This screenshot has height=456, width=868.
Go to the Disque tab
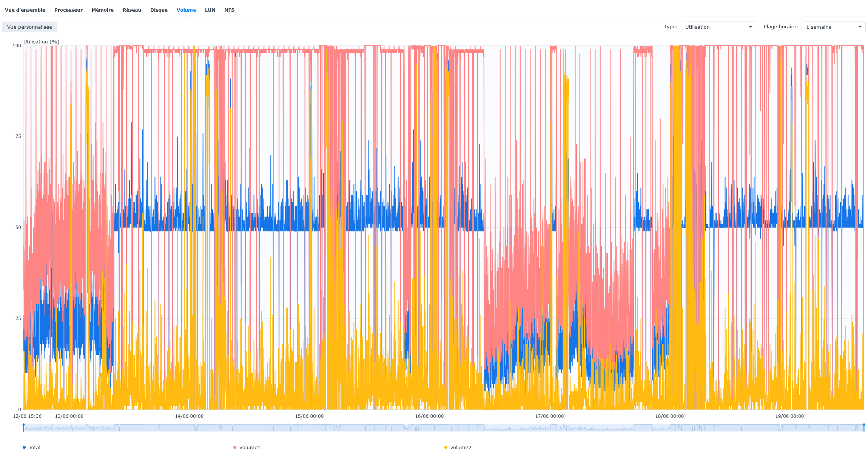click(159, 10)
